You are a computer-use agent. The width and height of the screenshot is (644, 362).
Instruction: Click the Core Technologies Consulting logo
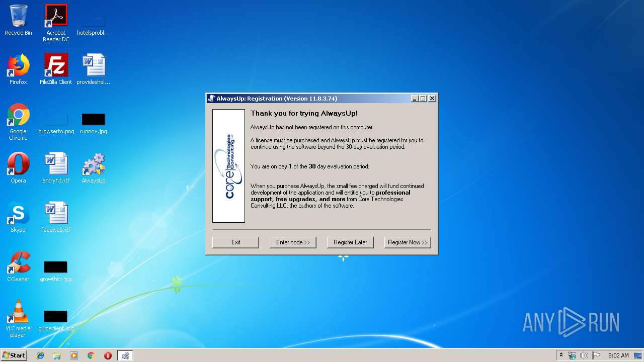pyautogui.click(x=228, y=166)
